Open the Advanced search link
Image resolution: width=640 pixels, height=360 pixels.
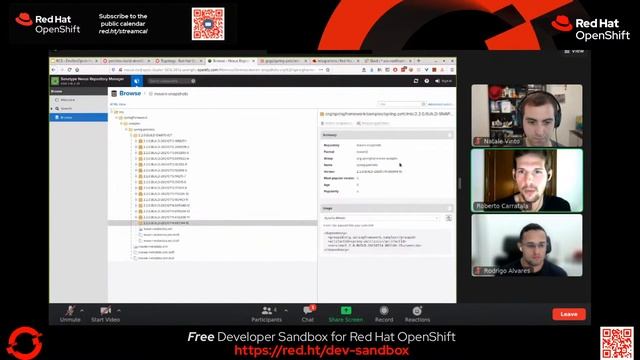(440, 104)
